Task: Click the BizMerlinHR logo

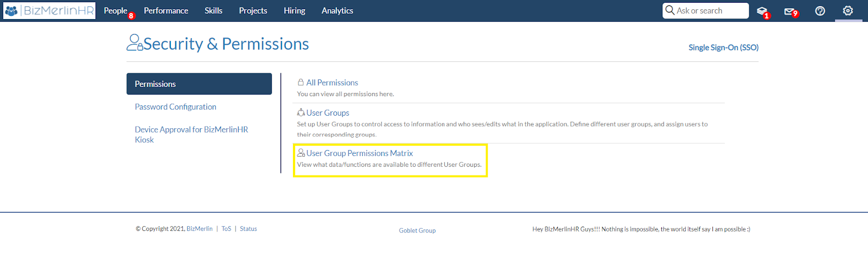Action: pos(49,11)
